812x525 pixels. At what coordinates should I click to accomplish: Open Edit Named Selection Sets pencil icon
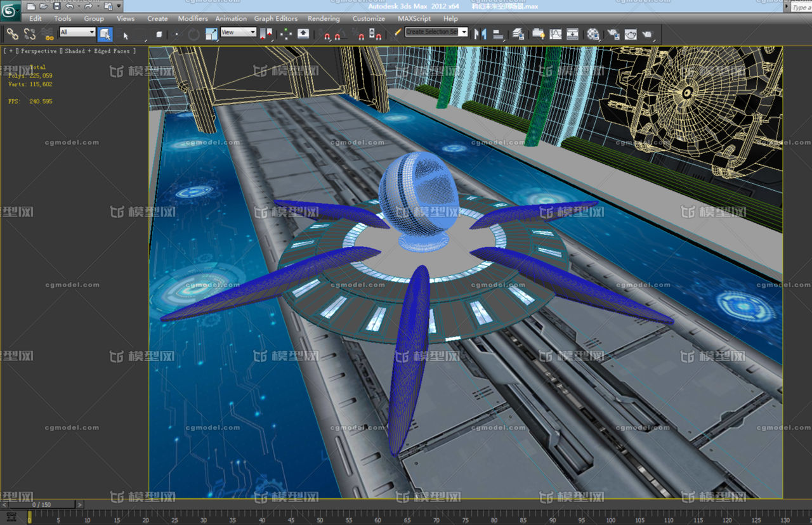398,32
